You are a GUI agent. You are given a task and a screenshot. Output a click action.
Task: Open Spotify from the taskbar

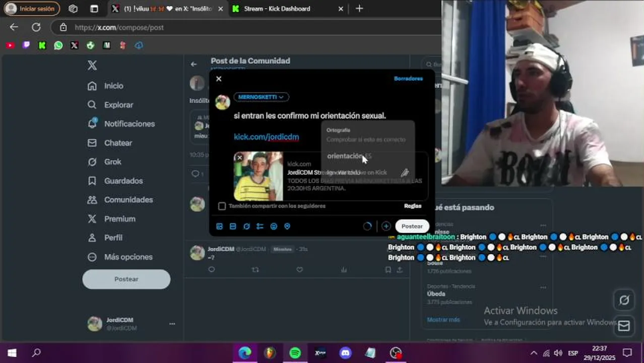click(x=295, y=353)
